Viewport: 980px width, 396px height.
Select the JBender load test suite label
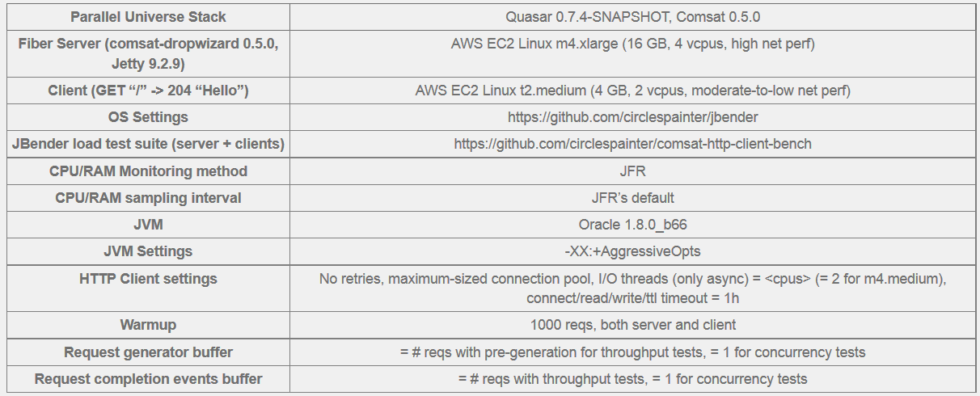(148, 144)
